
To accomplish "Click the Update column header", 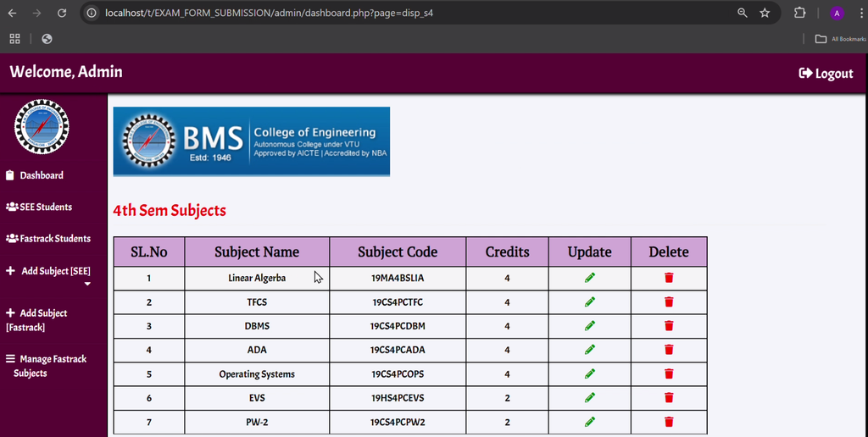I will [590, 252].
